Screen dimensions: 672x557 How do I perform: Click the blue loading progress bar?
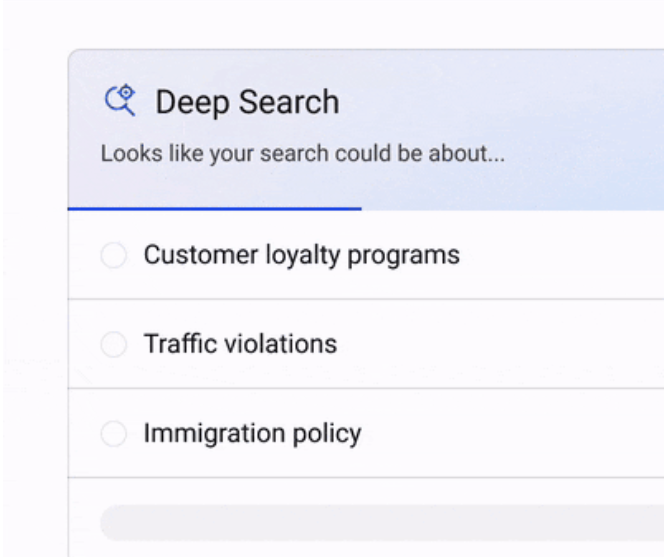[x=215, y=209]
